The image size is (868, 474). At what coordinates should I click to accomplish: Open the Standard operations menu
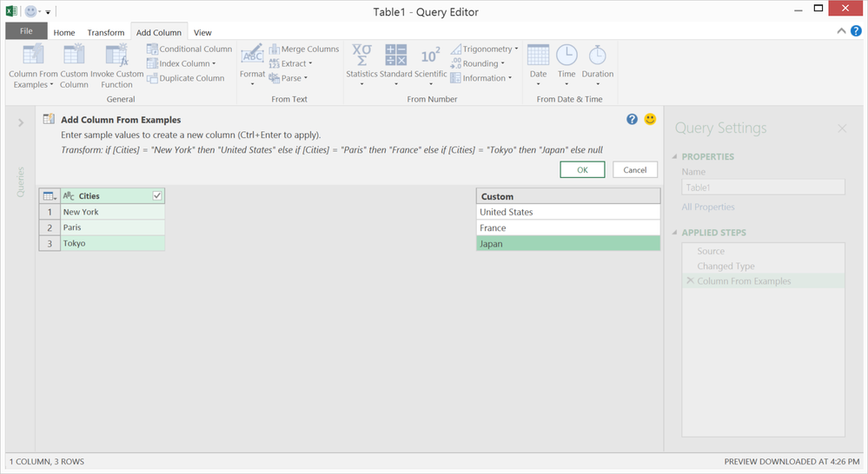396,65
